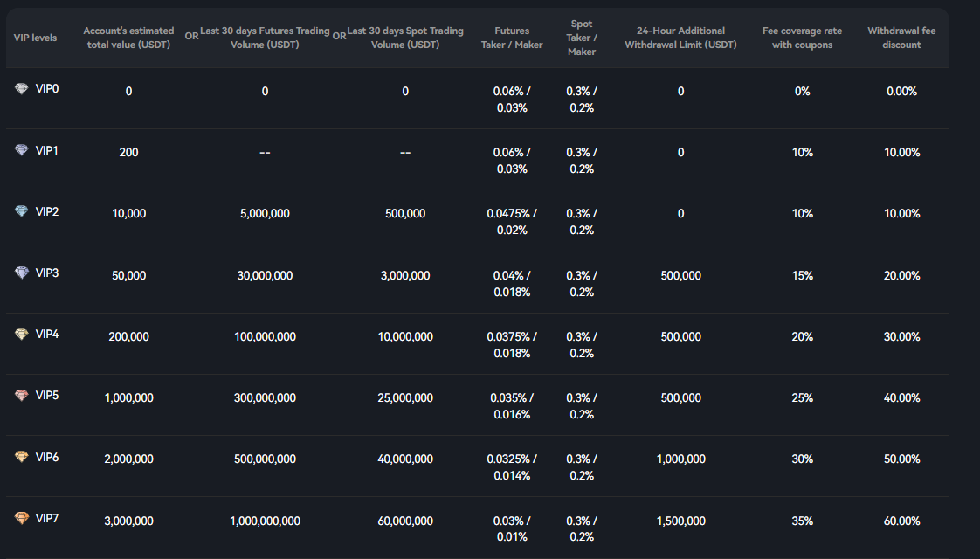Click the VIP1 diamond icon
Viewport: 980px width, 559px height.
22,150
